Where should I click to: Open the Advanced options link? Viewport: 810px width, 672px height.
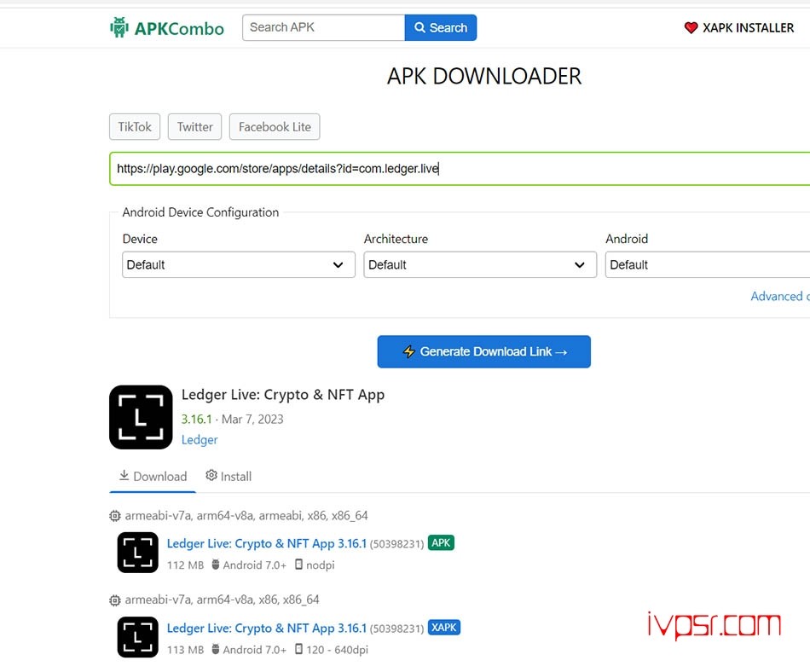point(780,296)
